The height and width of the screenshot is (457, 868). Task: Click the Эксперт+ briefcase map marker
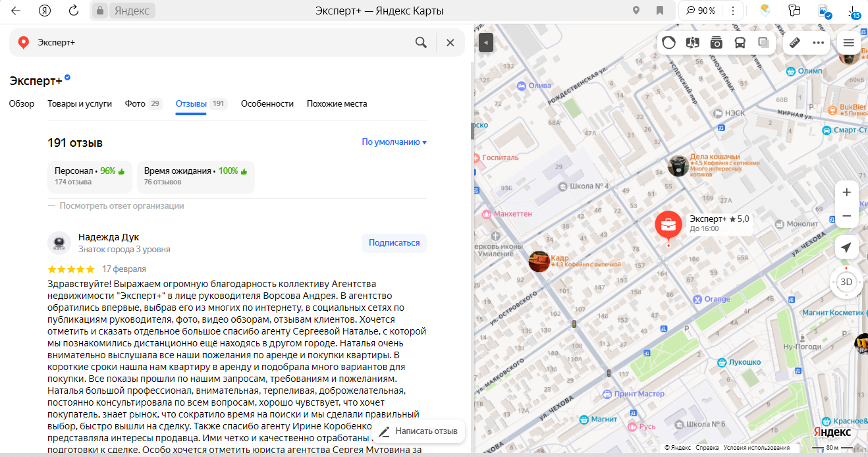668,225
